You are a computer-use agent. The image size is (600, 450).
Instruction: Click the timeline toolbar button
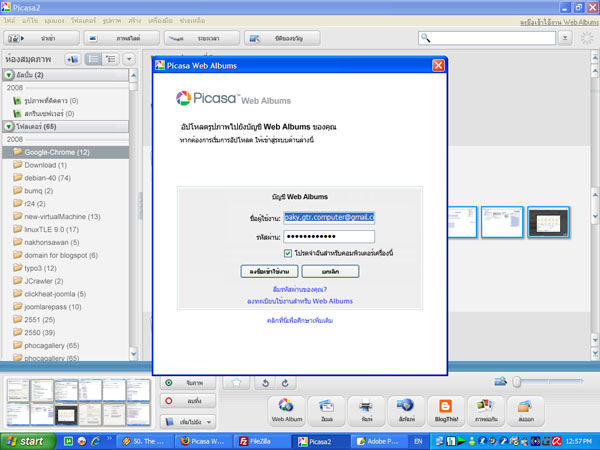click(x=202, y=38)
